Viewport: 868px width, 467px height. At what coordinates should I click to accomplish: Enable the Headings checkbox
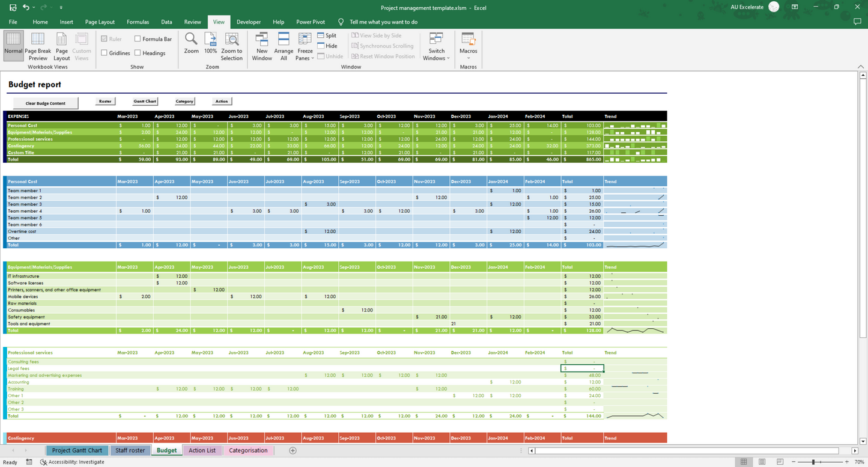[138, 53]
